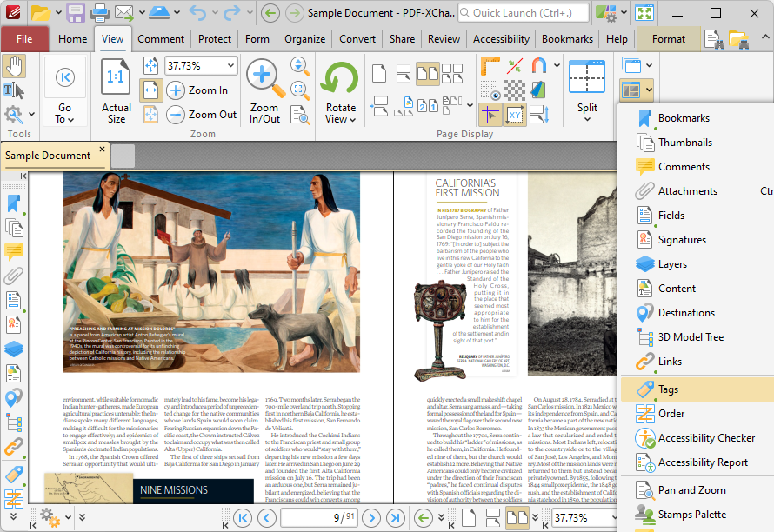This screenshot has height=532, width=774.
Task: Click the Zoom In button
Action: [197, 90]
